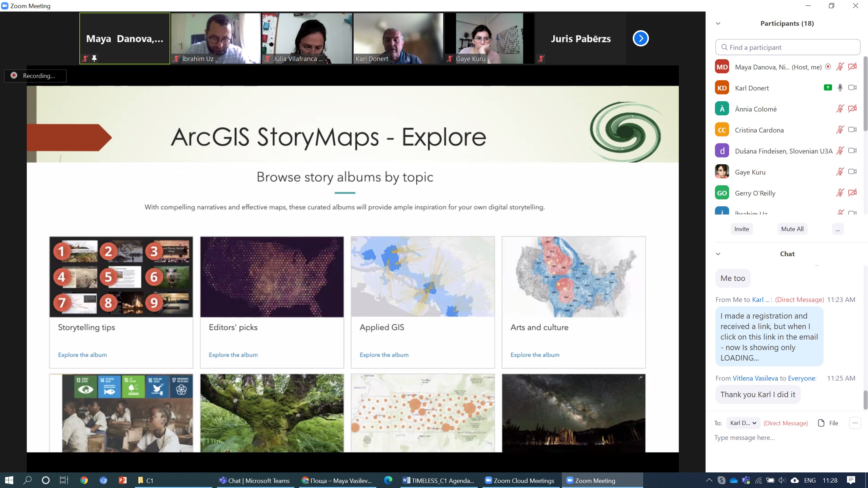Click Karl Donert's microphone icon
This screenshot has width=868, height=488.
point(840,88)
